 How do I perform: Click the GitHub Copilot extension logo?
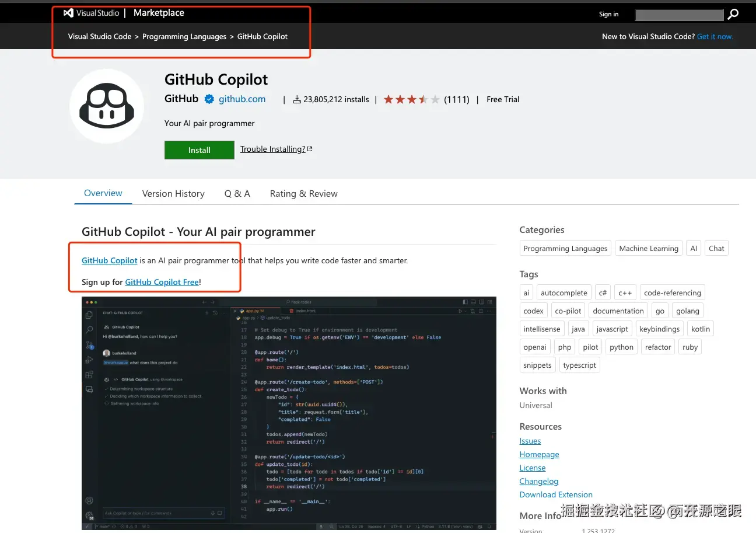(x=107, y=106)
